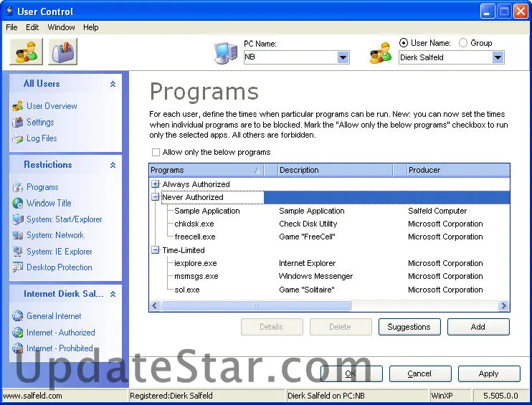Image resolution: width=532 pixels, height=405 pixels.
Task: Select the freecell.exe row
Action: point(329,237)
